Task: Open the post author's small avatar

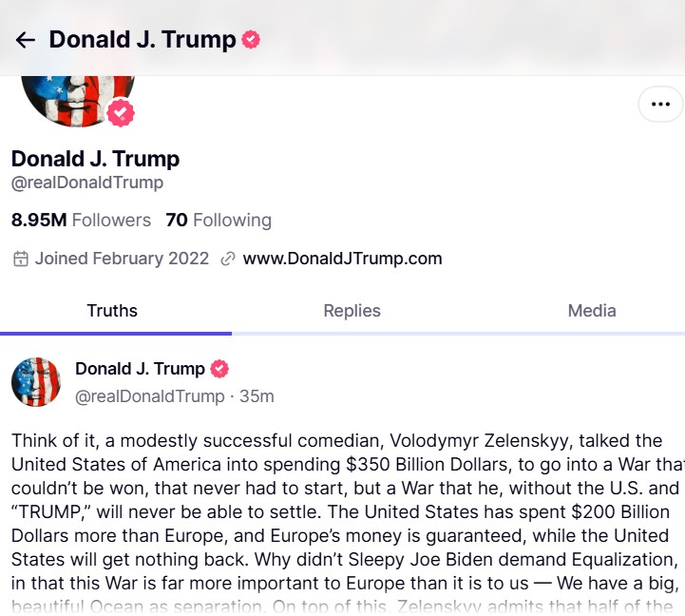Action: pyautogui.click(x=36, y=382)
